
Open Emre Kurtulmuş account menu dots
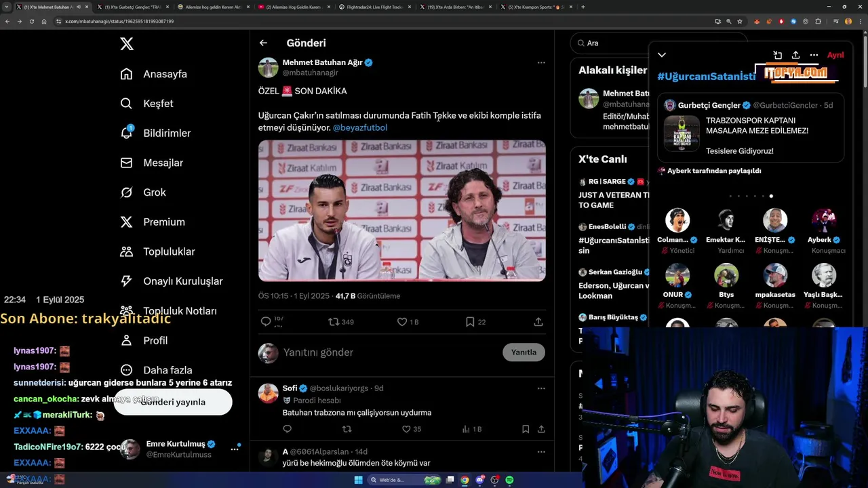pyautogui.click(x=235, y=449)
